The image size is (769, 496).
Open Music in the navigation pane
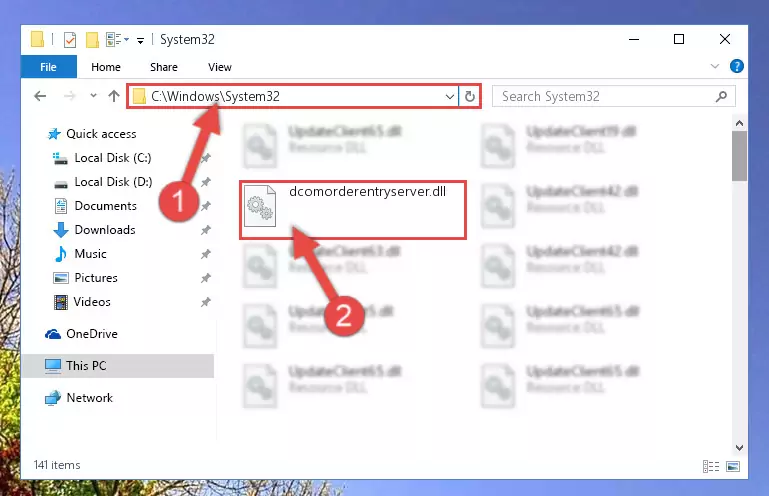coord(90,254)
